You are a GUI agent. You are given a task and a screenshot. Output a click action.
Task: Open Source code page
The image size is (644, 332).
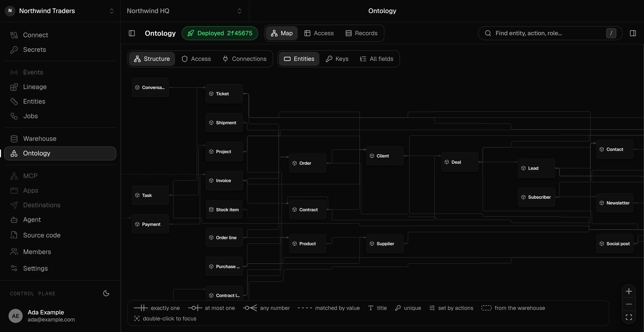60,235
